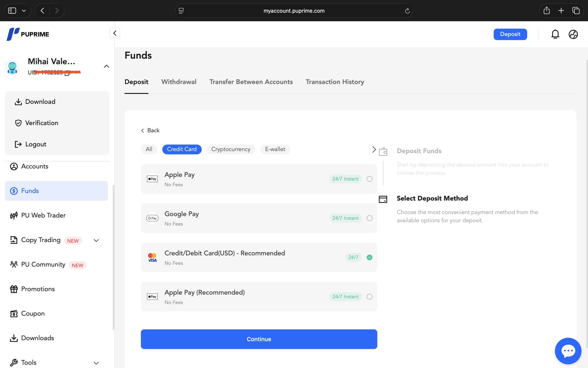The height and width of the screenshot is (368, 588).
Task: Copy the UID with the copy icon
Action: coord(67,73)
